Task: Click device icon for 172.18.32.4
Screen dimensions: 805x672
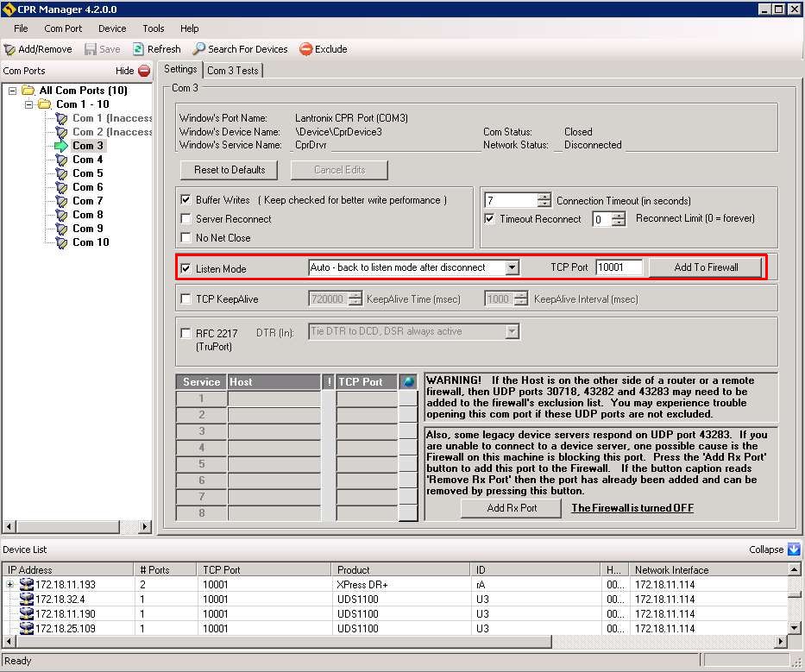Action: coord(27,600)
